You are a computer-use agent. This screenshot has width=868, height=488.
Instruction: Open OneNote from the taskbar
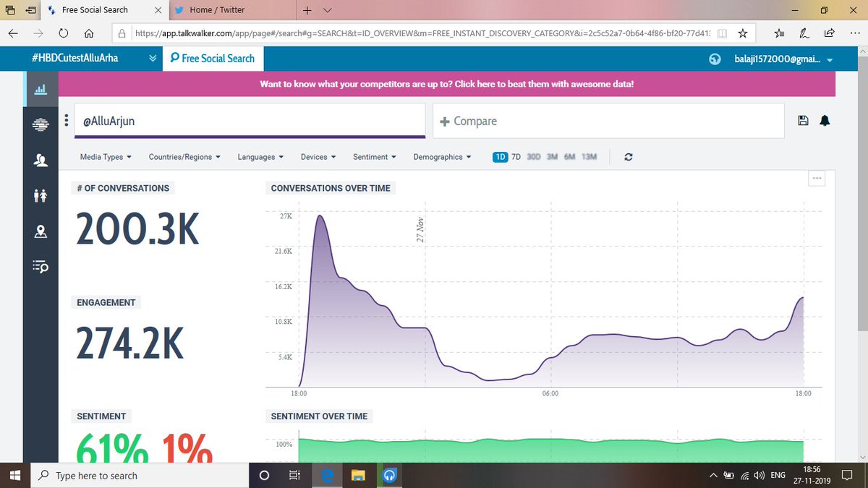point(390,475)
